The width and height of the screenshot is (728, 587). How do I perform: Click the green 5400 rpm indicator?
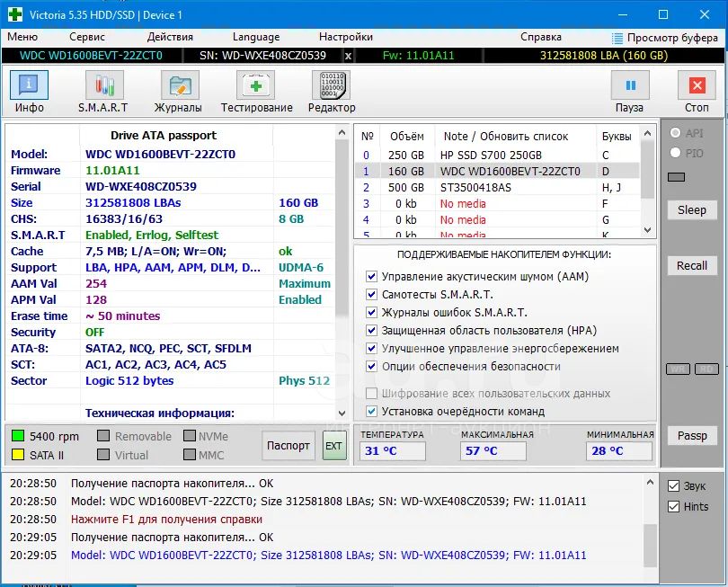18,436
